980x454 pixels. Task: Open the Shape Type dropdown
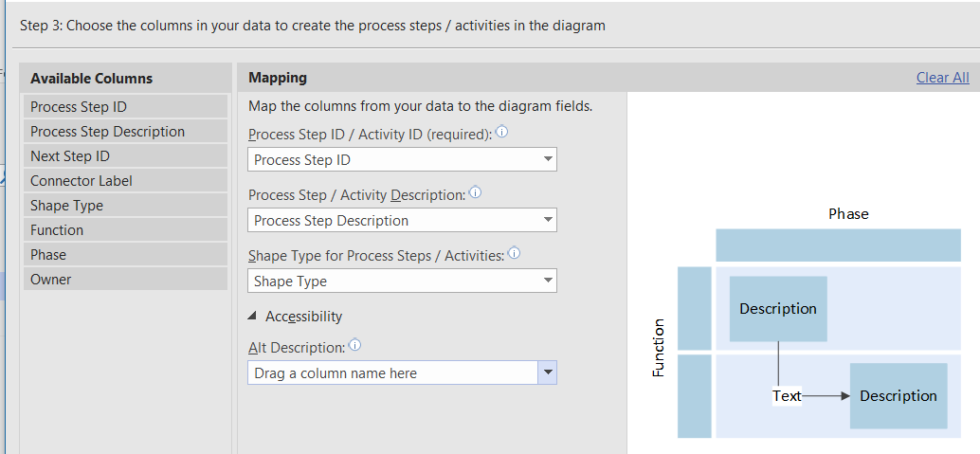(548, 281)
